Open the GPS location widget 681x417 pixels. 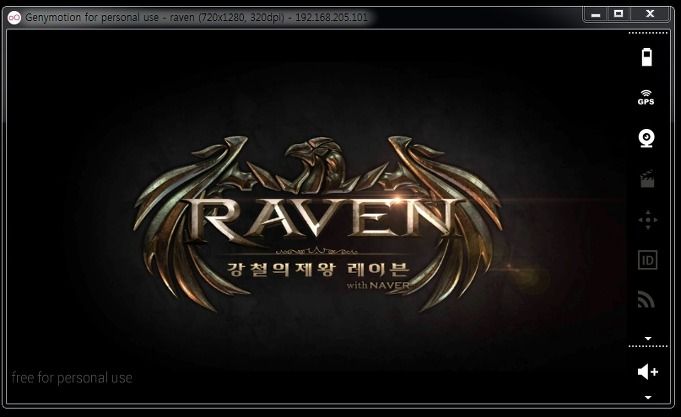[646, 97]
